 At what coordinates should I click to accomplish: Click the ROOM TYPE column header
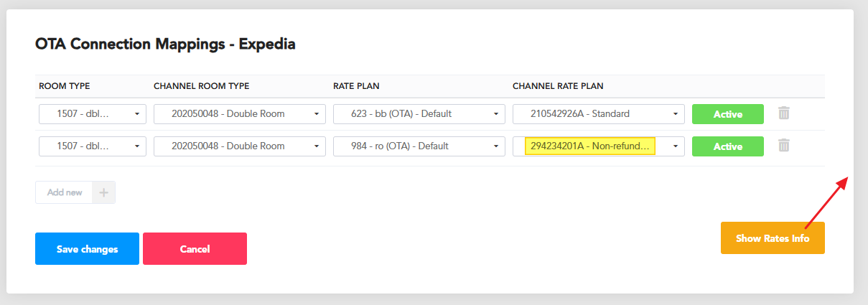click(x=65, y=86)
